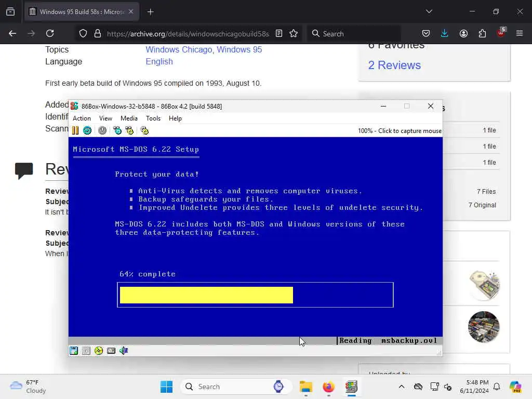Open File Explorer from the taskbar
532x399 pixels.
pos(305,387)
